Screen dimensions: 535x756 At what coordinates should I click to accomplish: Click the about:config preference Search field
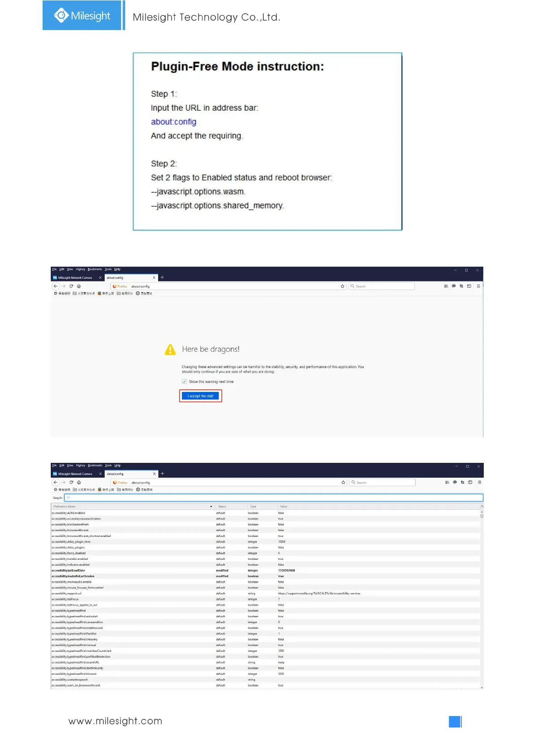pos(274,497)
